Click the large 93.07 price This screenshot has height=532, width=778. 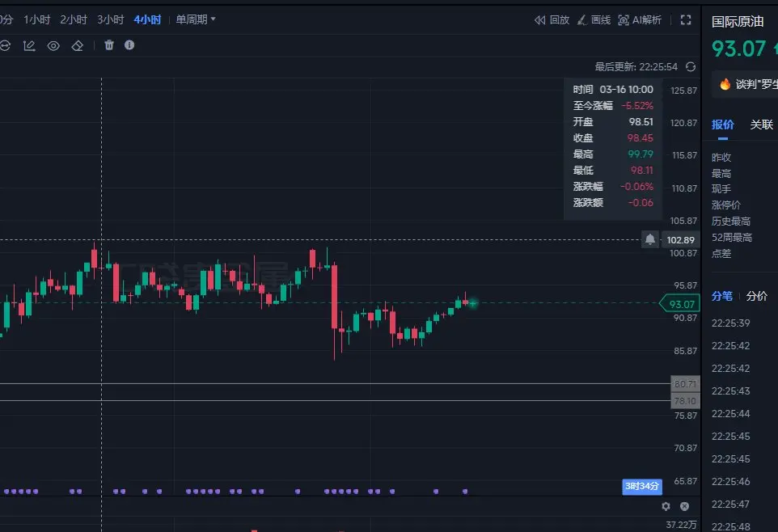click(x=739, y=49)
